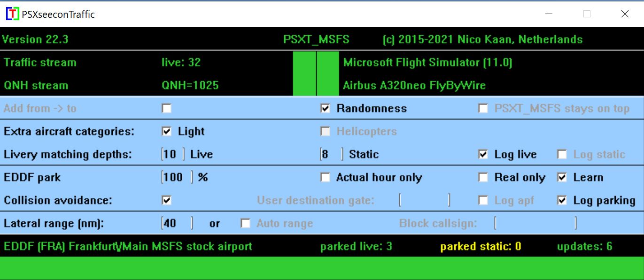Uncheck the Log parking checkbox
644x280 pixels.
click(562, 200)
